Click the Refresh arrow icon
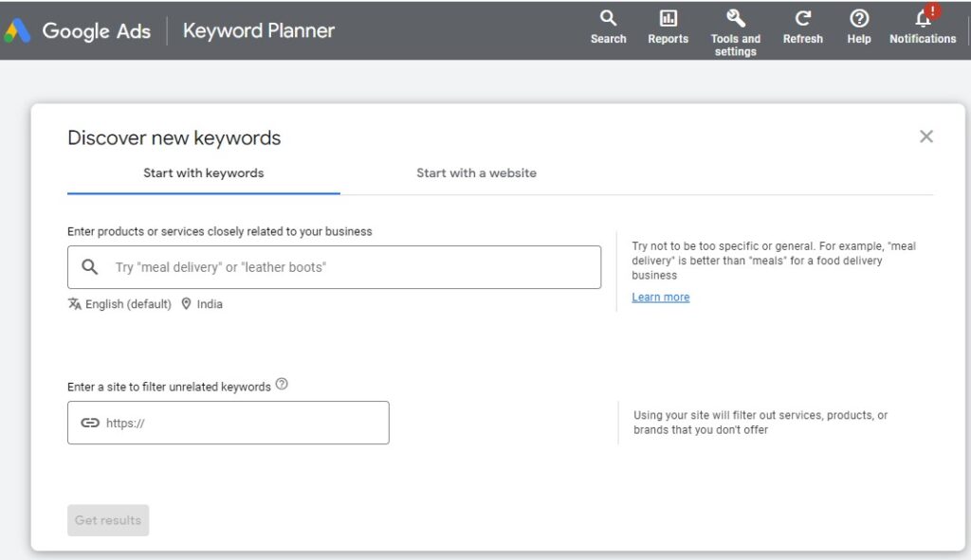The height and width of the screenshot is (560, 971). click(802, 18)
